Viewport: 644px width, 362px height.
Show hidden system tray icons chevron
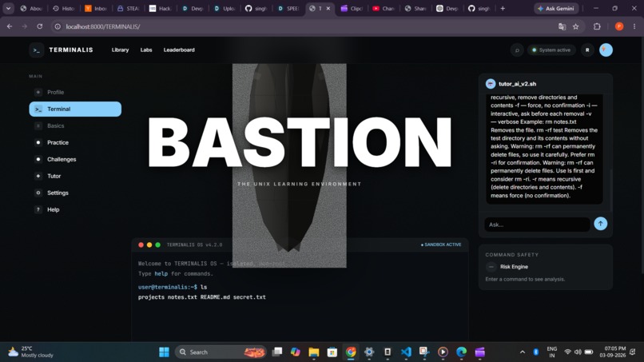pyautogui.click(x=522, y=352)
